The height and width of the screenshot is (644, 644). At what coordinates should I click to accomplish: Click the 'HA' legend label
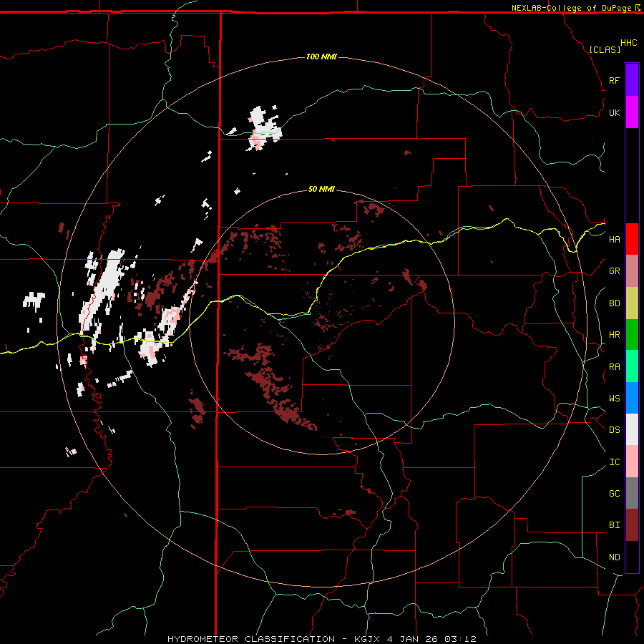point(614,240)
